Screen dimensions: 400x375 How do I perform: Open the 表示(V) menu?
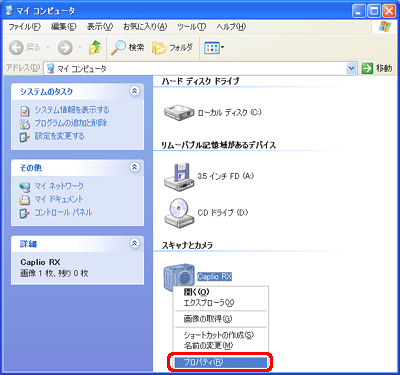click(x=100, y=27)
